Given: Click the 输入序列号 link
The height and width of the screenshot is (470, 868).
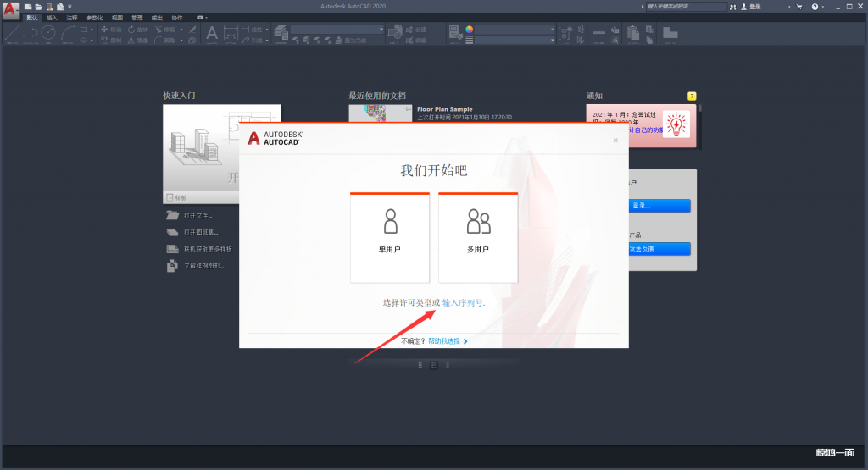Looking at the screenshot, I should click(x=462, y=303).
